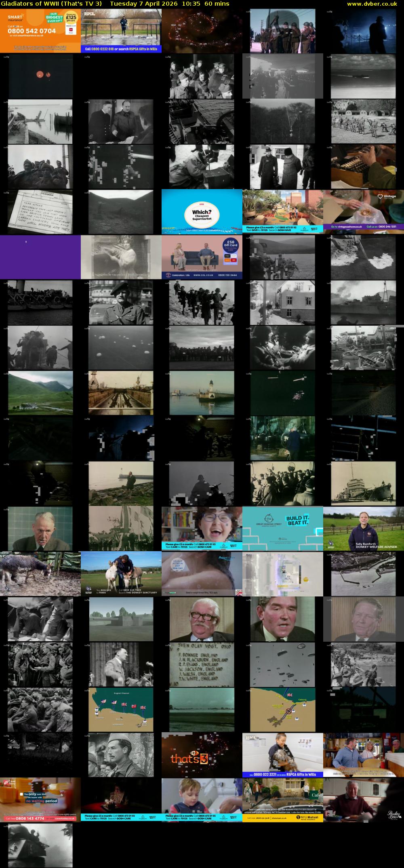Screen dimensions: 404x868
Task: Select the NFU Mutual advert thumbnail
Action: click(x=283, y=800)
